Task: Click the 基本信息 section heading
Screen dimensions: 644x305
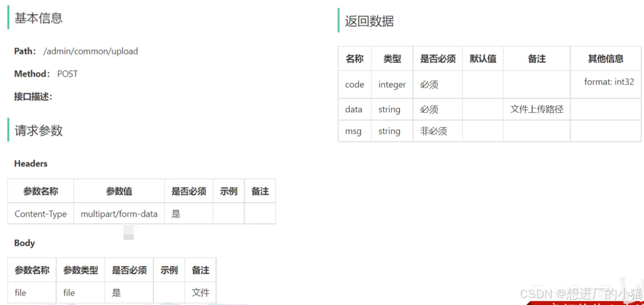Action: click(x=38, y=18)
